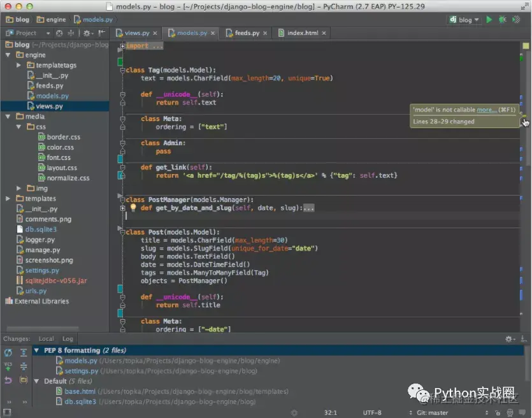Expand the folded import block
Image resolution: width=532 pixels, height=418 pixels.
pyautogui.click(x=122, y=46)
